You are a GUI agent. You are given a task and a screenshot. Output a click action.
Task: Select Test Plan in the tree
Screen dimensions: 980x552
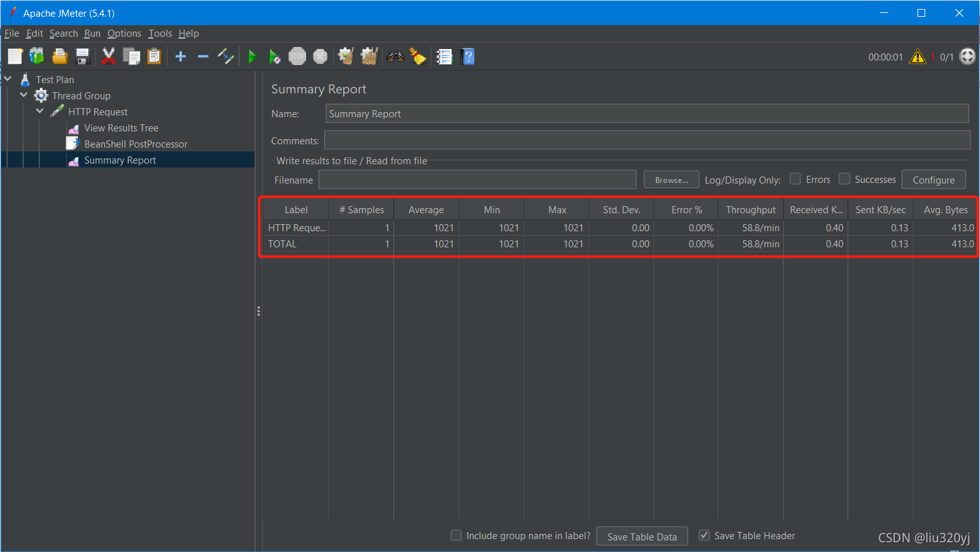coord(55,79)
